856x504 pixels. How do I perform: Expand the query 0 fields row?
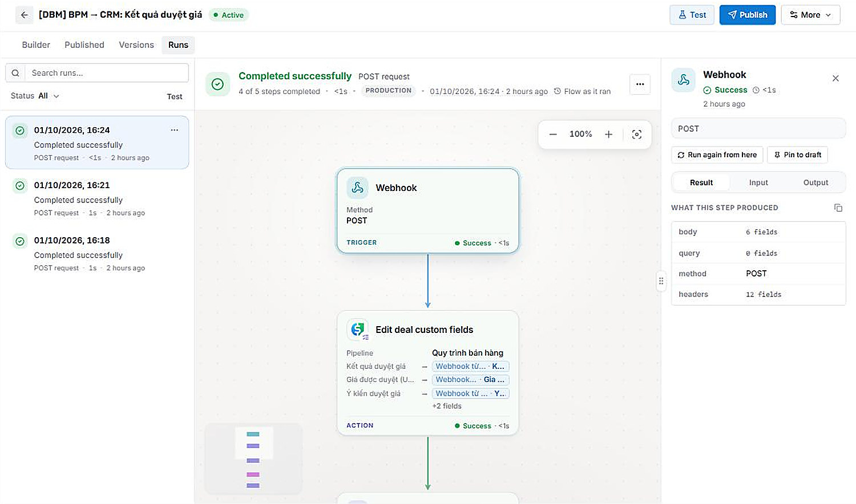[x=758, y=253]
